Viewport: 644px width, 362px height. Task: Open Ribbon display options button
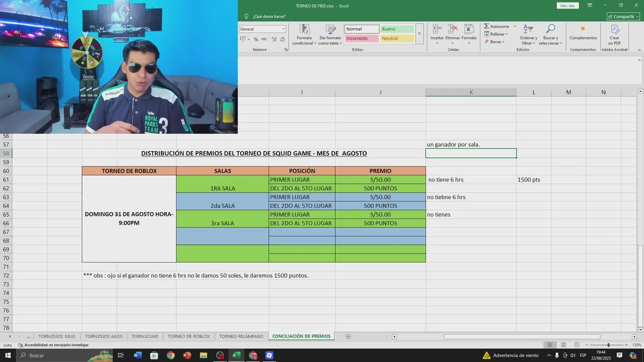(590, 6)
